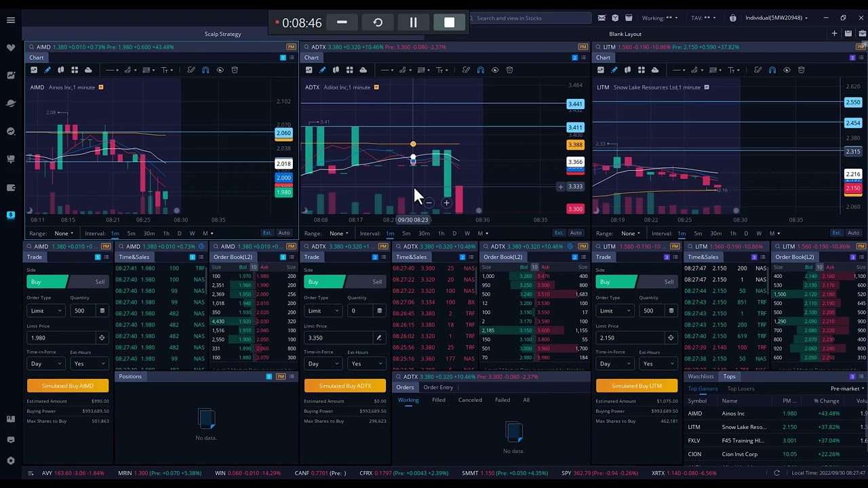Set the AIMD chart interval to 5m
This screenshot has width=868, height=488.
point(131,233)
